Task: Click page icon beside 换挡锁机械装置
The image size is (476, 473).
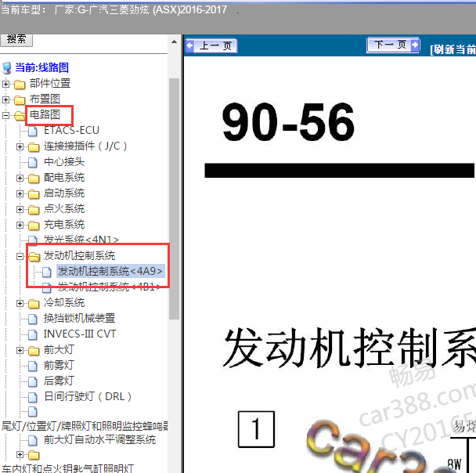Action: coord(33,319)
